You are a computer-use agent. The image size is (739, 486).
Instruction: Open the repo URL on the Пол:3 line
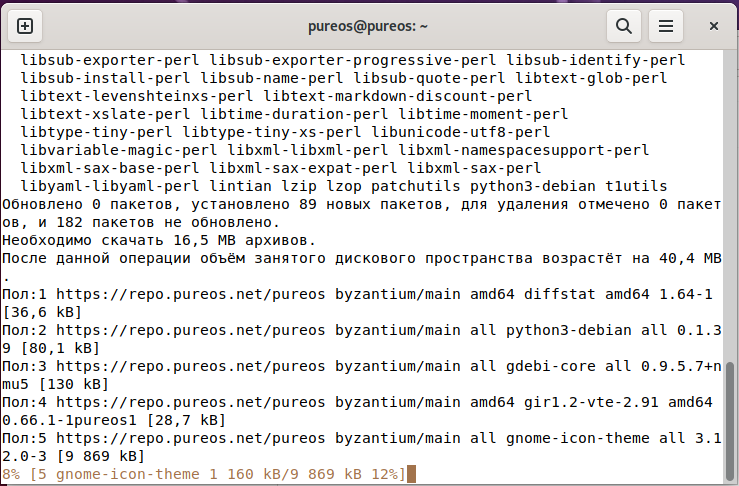point(191,366)
